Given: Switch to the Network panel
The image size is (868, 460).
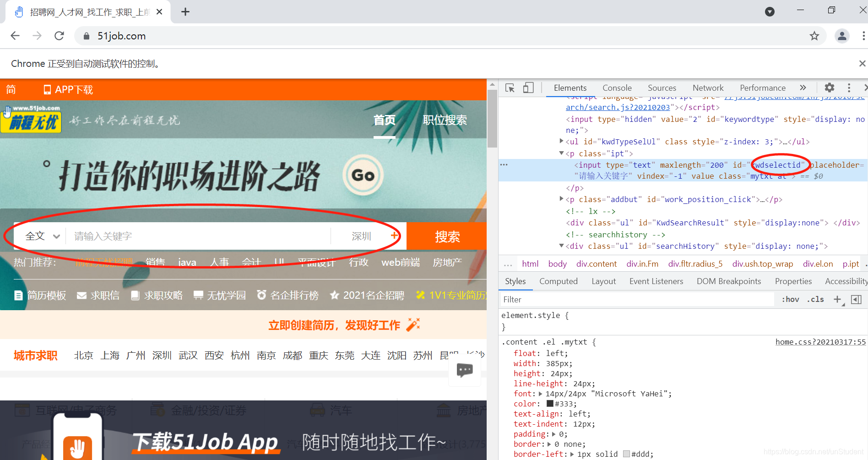Looking at the screenshot, I should click(x=708, y=88).
